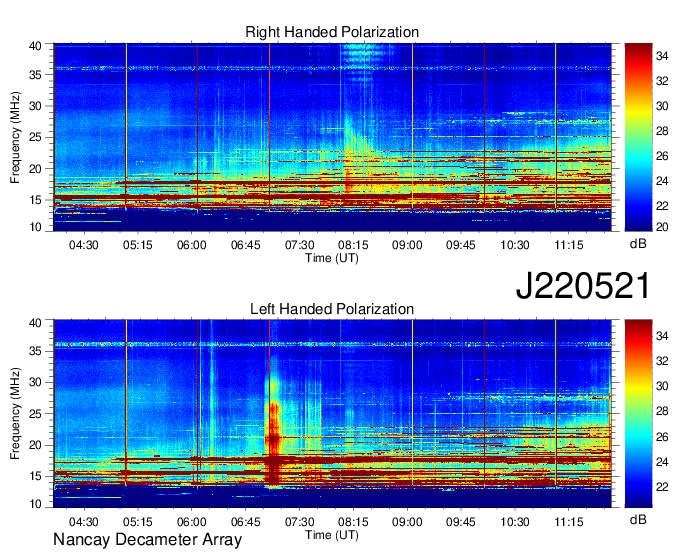Click the 30 MHz tick of the left-handed plot
The image size is (680, 552).
click(36, 382)
